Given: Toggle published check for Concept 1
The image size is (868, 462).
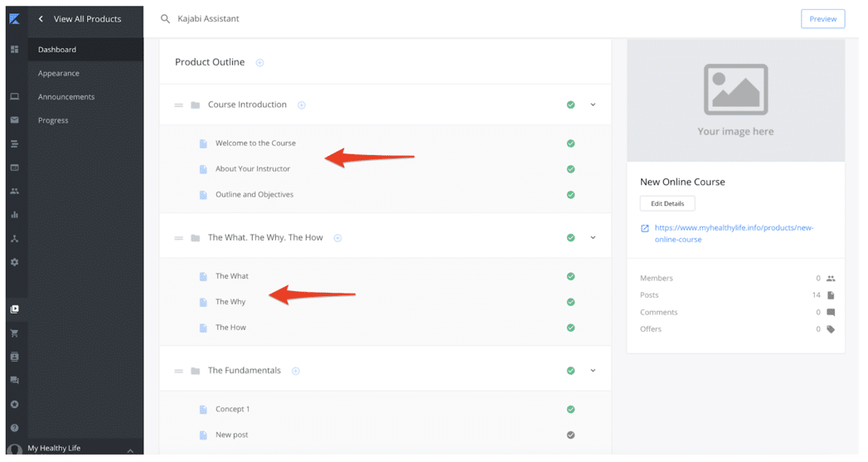Looking at the screenshot, I should (570, 410).
